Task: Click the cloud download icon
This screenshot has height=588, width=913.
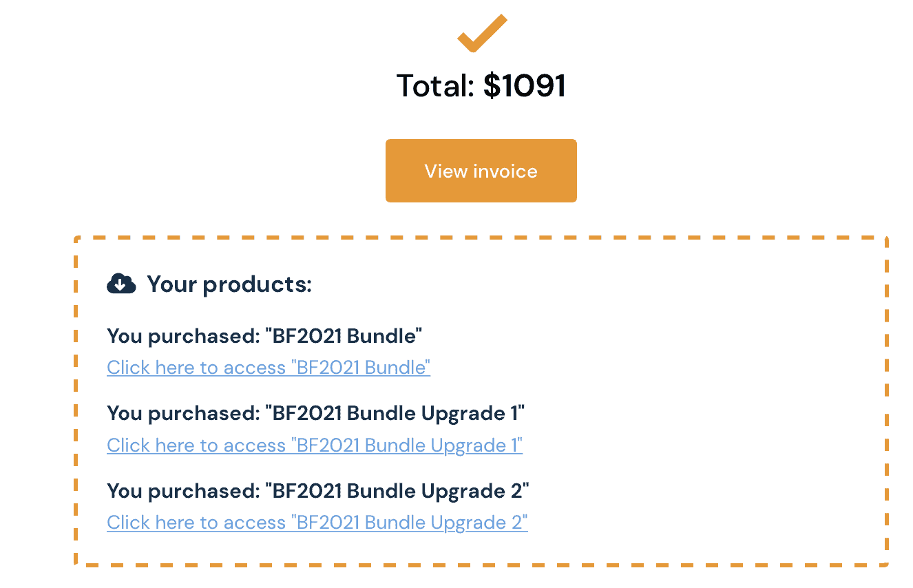Action: [x=121, y=283]
